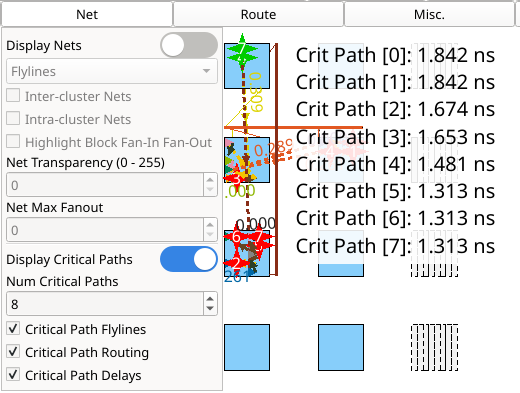
Task: Click Crit Path [0]: 1.842 ns label
Action: (395, 55)
